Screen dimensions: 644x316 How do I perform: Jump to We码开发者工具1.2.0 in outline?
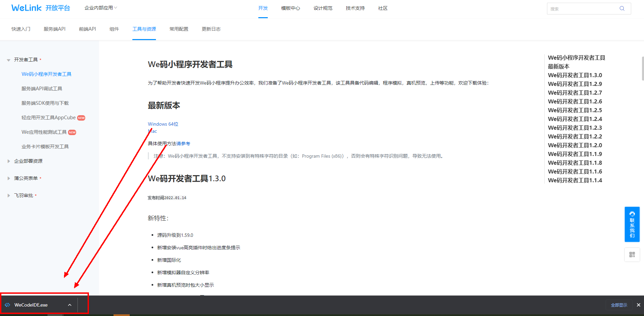tap(575, 145)
